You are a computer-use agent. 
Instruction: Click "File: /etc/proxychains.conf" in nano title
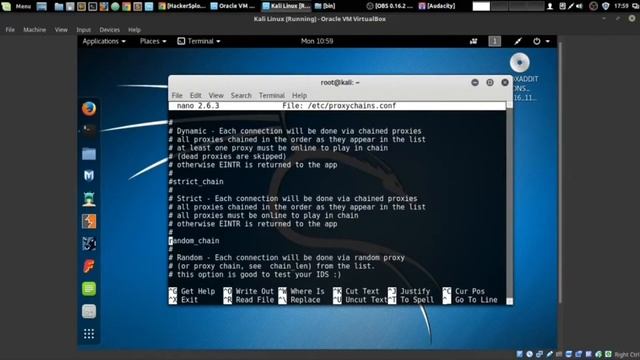(x=339, y=106)
